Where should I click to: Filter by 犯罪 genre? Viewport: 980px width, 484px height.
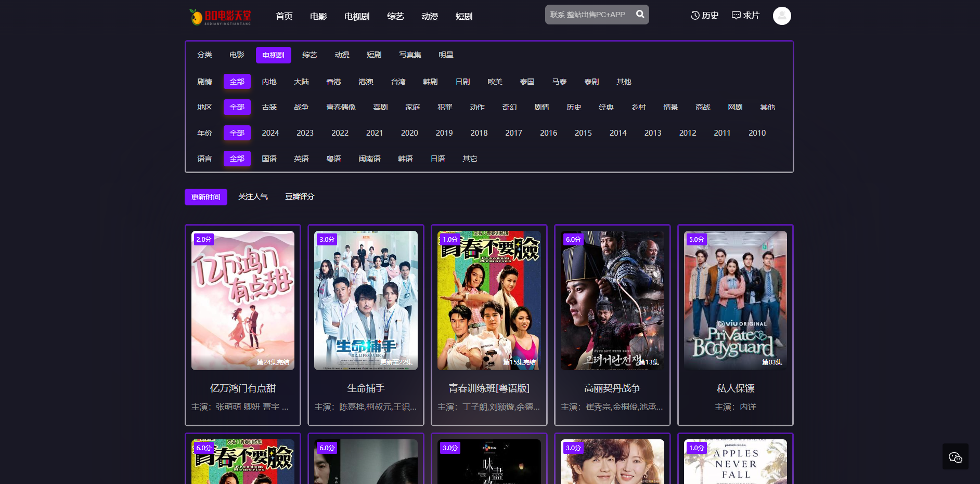click(x=445, y=107)
